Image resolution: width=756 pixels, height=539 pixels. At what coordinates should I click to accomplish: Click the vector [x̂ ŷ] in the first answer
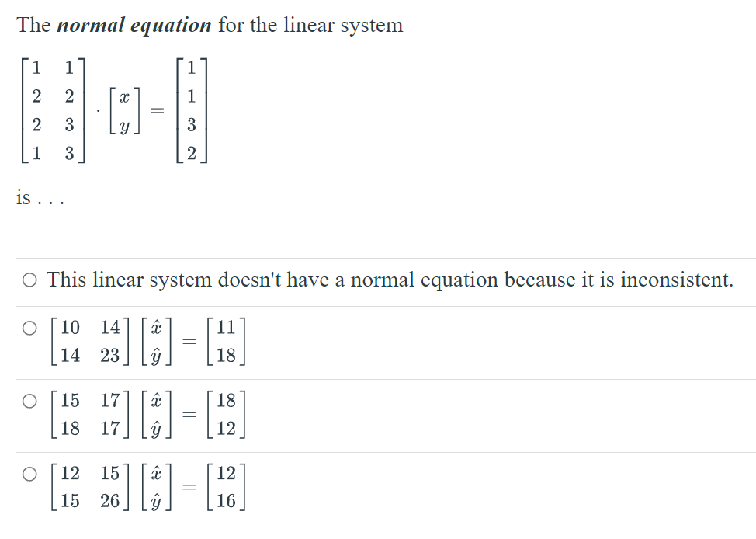[155, 341]
